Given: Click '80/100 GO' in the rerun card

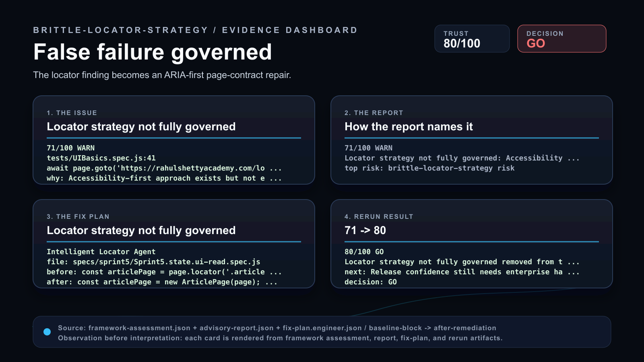Looking at the screenshot, I should pos(364,252).
